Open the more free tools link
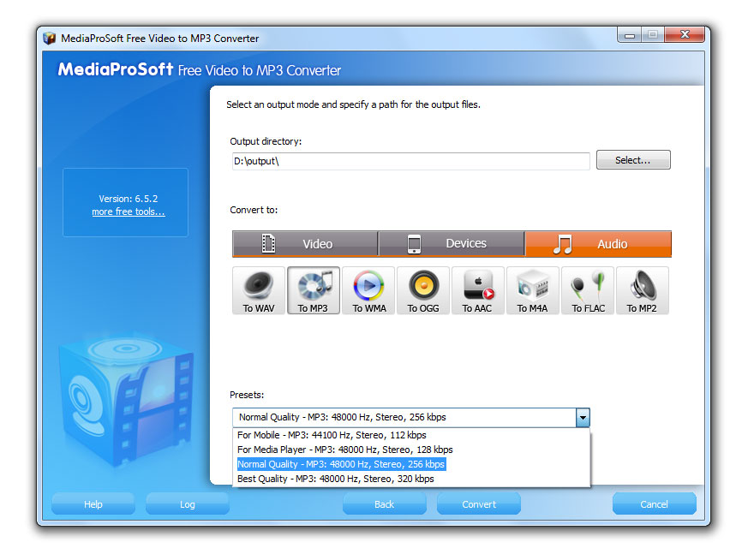Viewport: 742px width, 560px height. tap(129, 211)
